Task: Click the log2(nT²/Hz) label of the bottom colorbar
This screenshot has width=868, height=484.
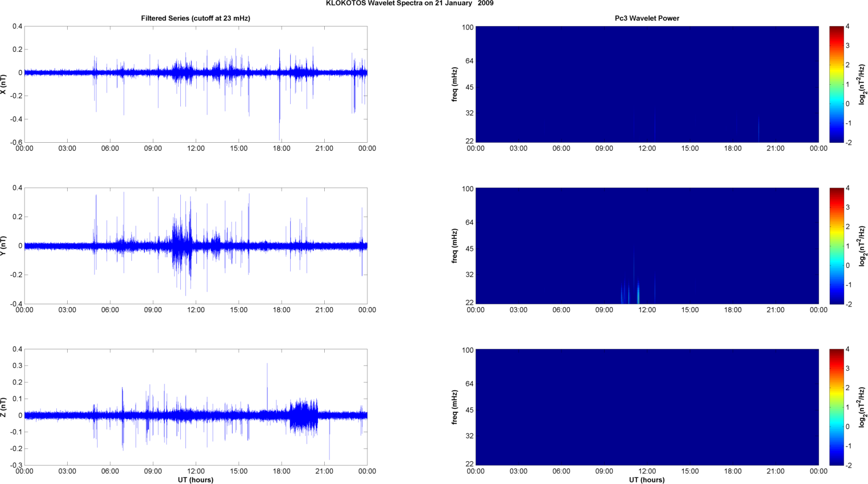Action: (863, 407)
